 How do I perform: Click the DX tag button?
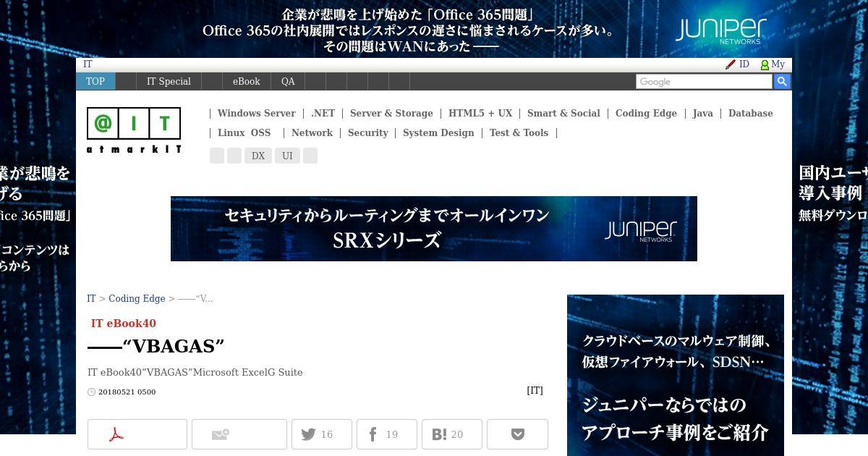258,156
